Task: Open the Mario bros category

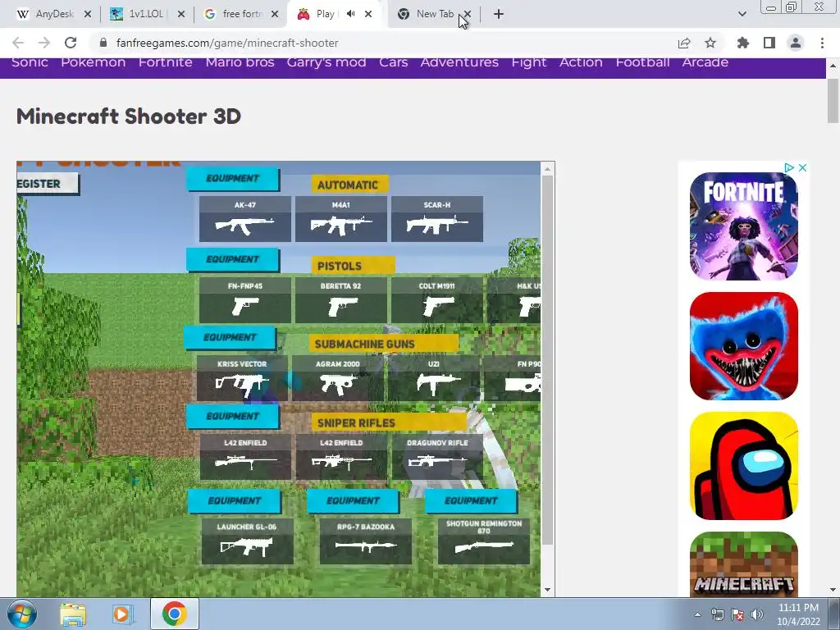Action: tap(240, 62)
